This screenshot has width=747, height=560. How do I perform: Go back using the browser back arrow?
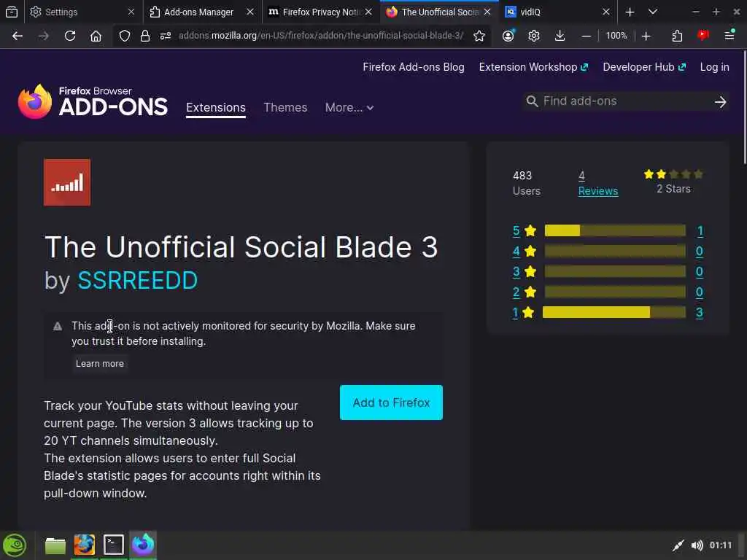[18, 36]
